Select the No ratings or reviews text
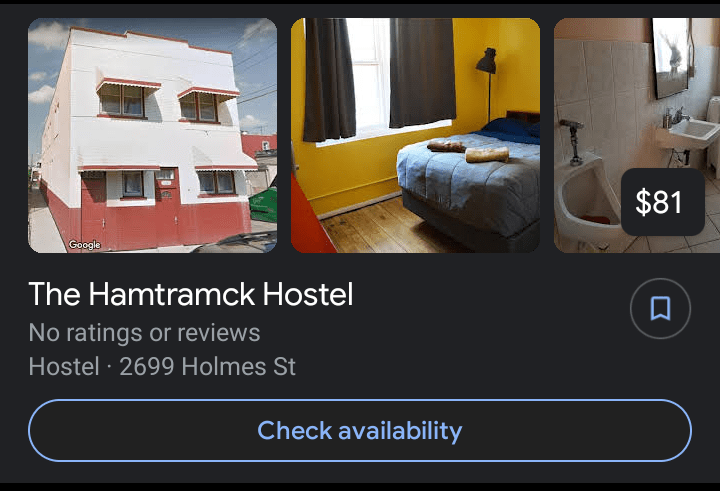 pyautogui.click(x=144, y=333)
